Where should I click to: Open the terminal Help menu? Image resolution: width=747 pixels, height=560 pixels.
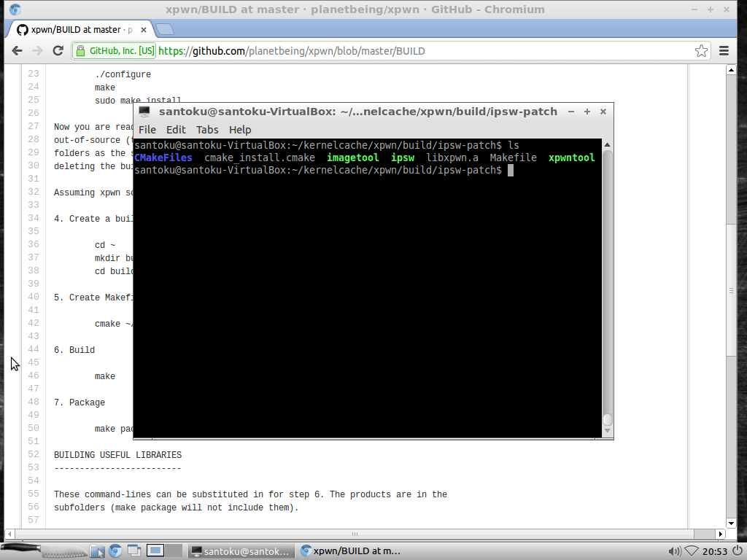(x=240, y=130)
